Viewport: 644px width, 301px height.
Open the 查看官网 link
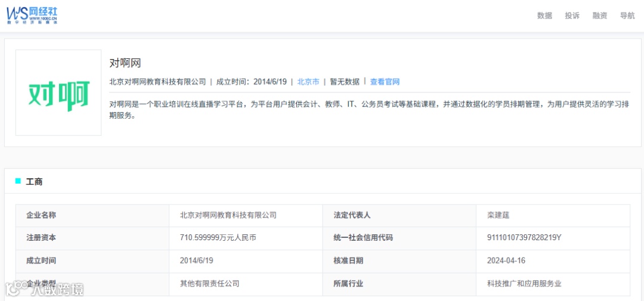click(385, 81)
